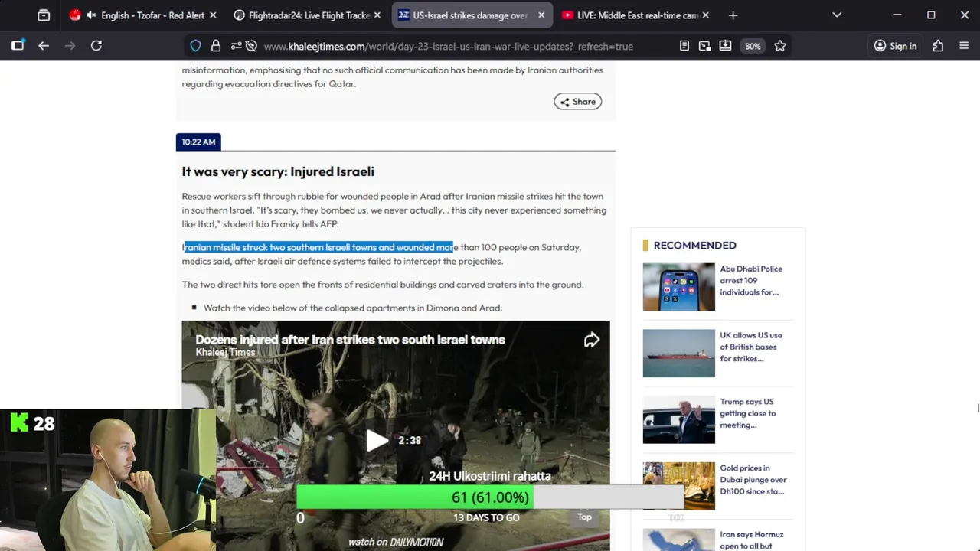Open Firefox tab overview icon

(x=44, y=15)
